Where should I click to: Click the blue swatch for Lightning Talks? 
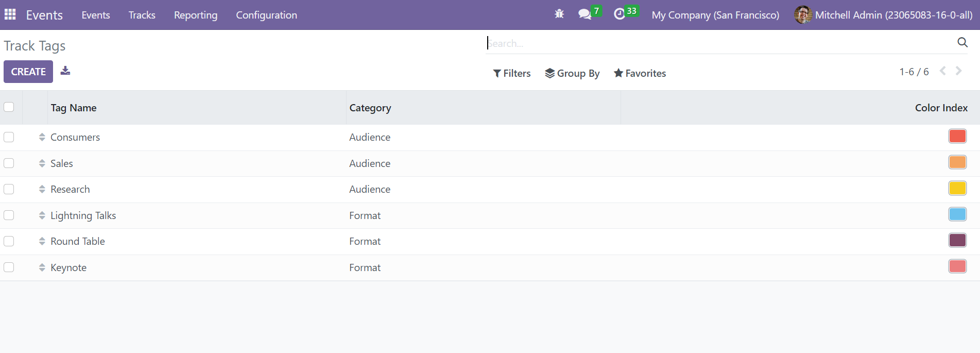pyautogui.click(x=957, y=214)
